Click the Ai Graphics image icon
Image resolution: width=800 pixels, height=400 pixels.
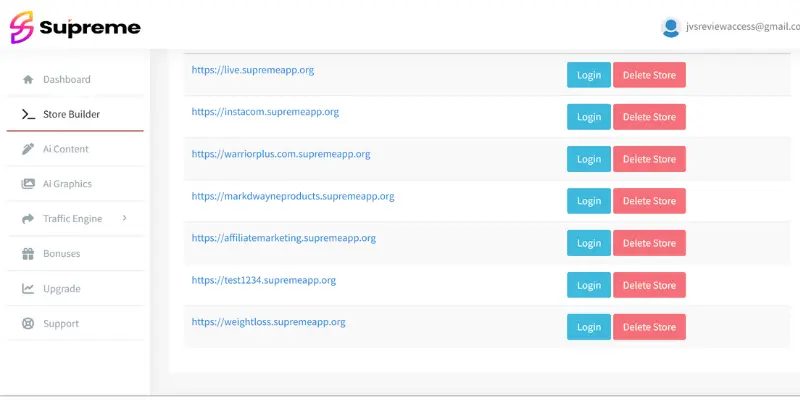[x=28, y=184]
